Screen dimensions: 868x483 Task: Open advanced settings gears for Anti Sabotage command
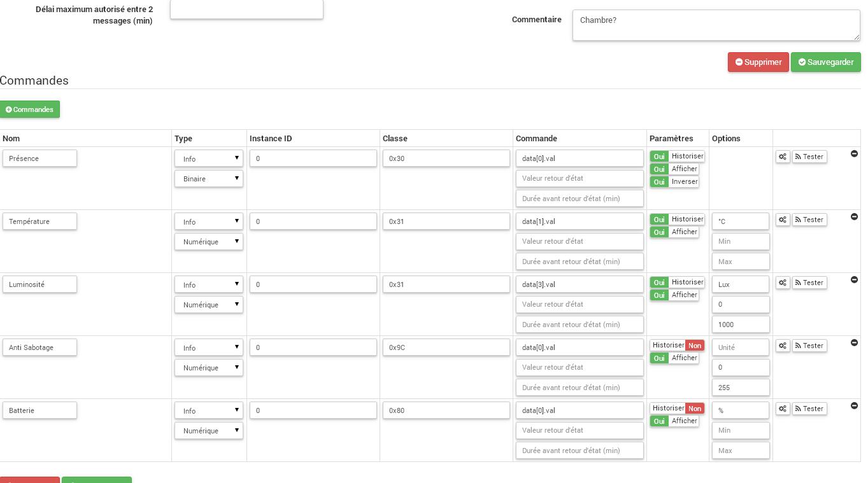tap(783, 346)
